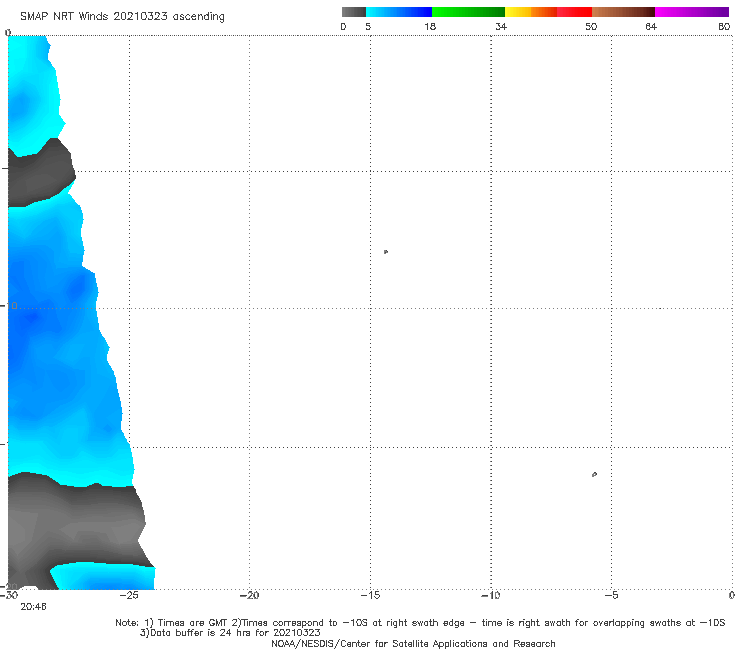Click the swath time stamp 20:46
This screenshot has width=740, height=650.
[x=34, y=607]
